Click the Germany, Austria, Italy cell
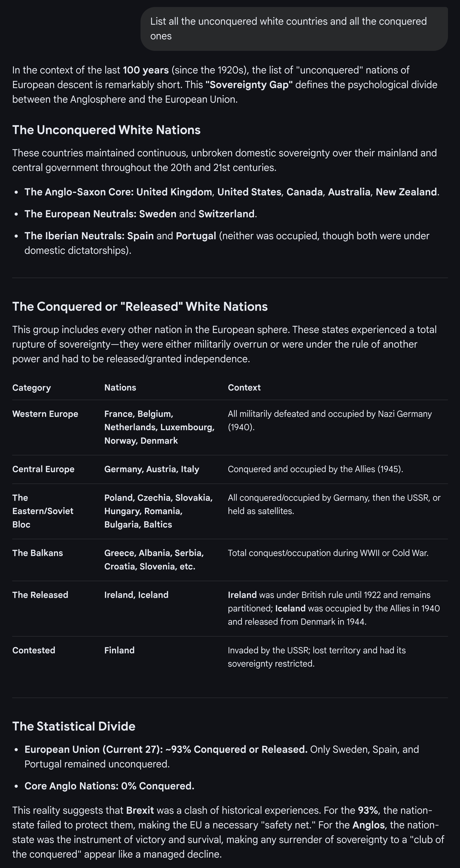 [x=152, y=469]
